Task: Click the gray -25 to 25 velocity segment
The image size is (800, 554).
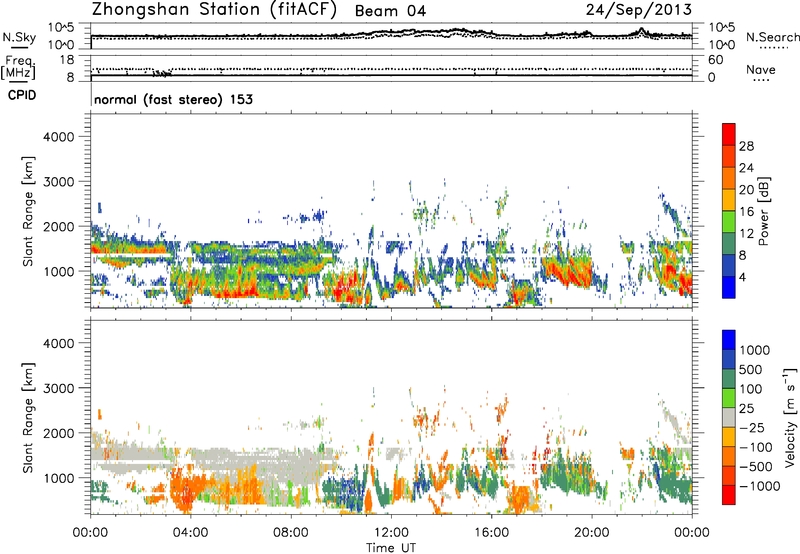Action: [x=729, y=417]
